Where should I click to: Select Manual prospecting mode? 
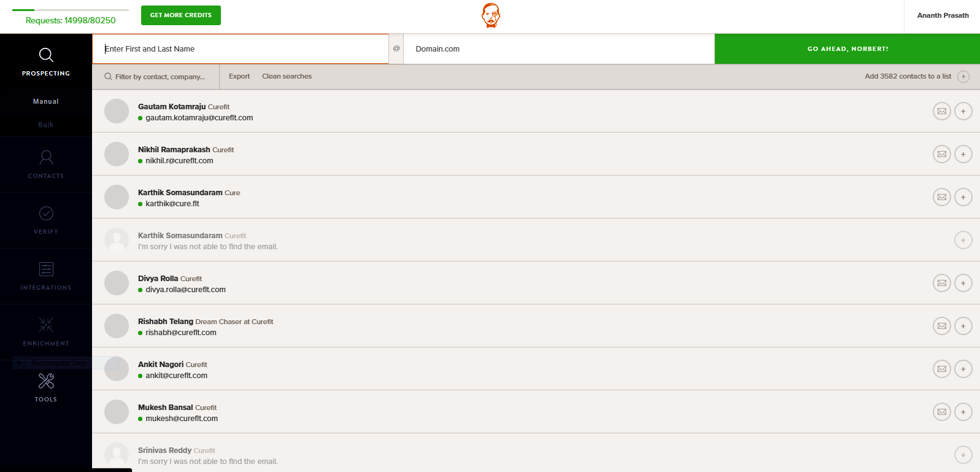point(46,101)
